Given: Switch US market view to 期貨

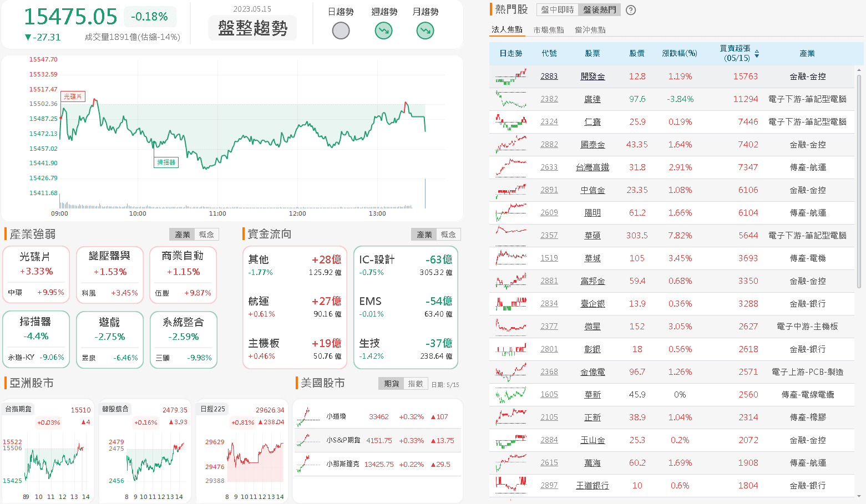Looking at the screenshot, I should pyautogui.click(x=392, y=384).
